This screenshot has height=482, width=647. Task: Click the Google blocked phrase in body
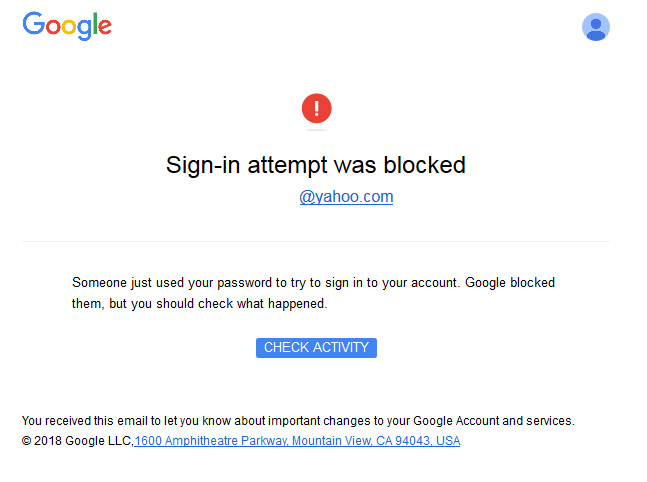[x=510, y=283]
